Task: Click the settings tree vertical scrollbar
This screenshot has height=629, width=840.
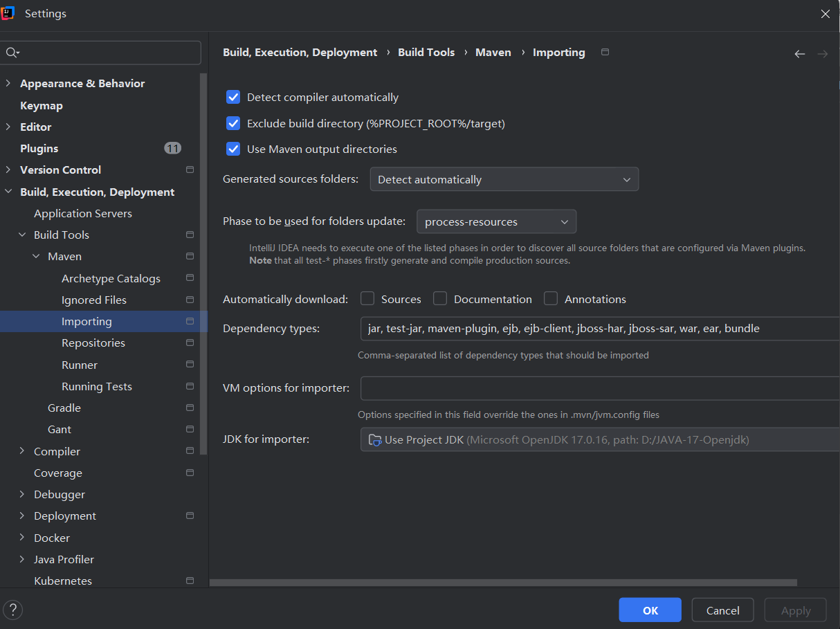Action: pos(203,264)
